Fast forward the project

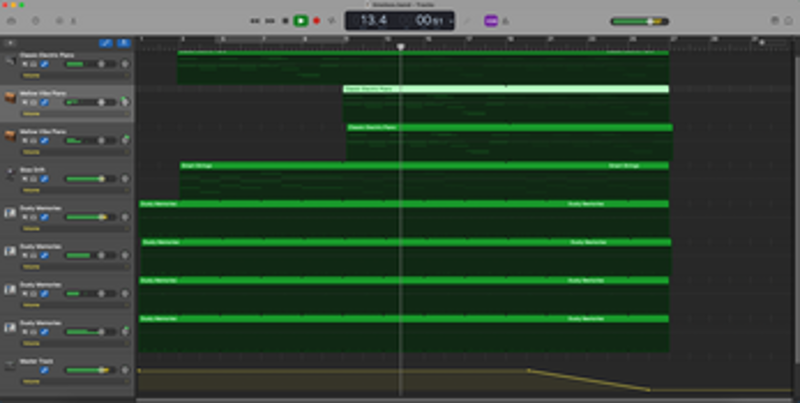coord(270,21)
